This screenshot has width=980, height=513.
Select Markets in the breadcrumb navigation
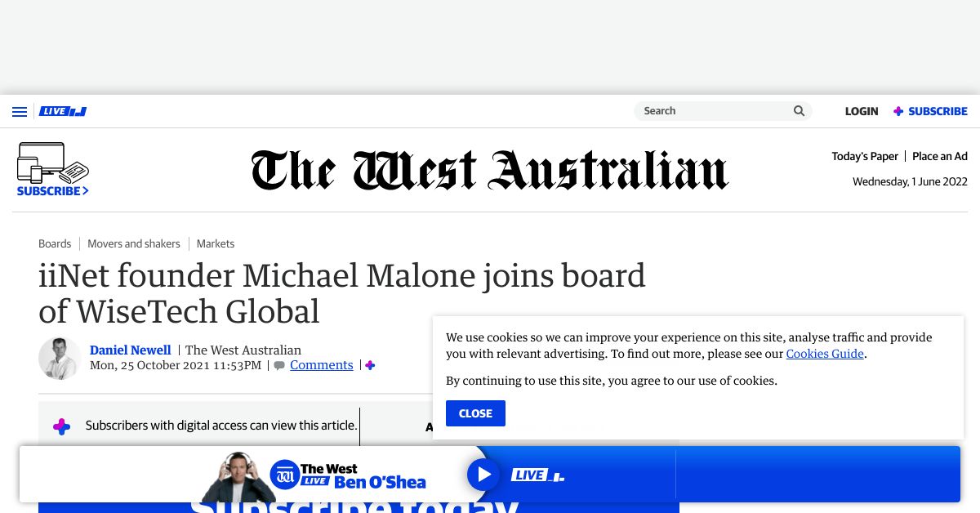(215, 243)
